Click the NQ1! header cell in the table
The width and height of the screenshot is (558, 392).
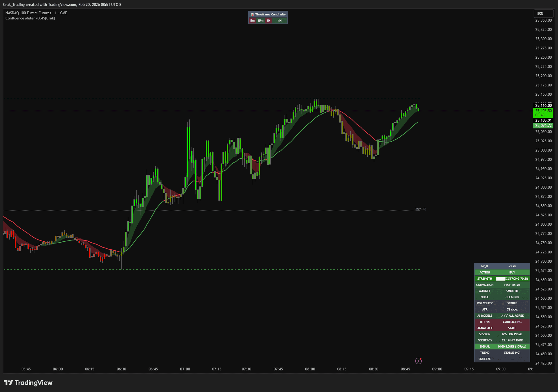coord(485,266)
